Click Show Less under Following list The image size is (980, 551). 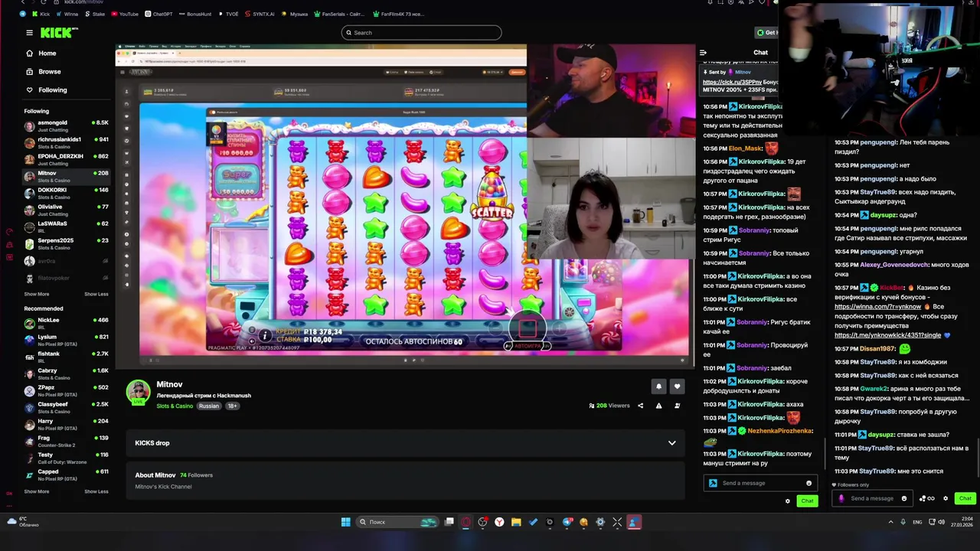pos(96,294)
